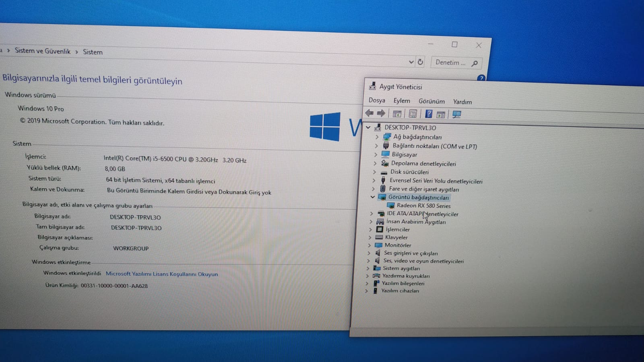Viewport: 644px width, 362px height.
Task: Click the product ID 00331-10000-00001-AA628
Action: [x=114, y=286]
